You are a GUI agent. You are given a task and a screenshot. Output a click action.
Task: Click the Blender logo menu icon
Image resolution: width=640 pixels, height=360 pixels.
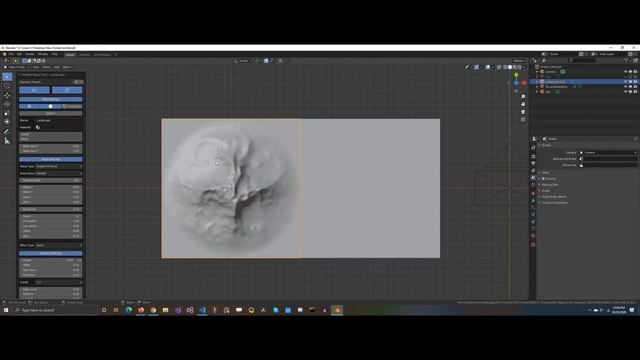click(x=4, y=54)
